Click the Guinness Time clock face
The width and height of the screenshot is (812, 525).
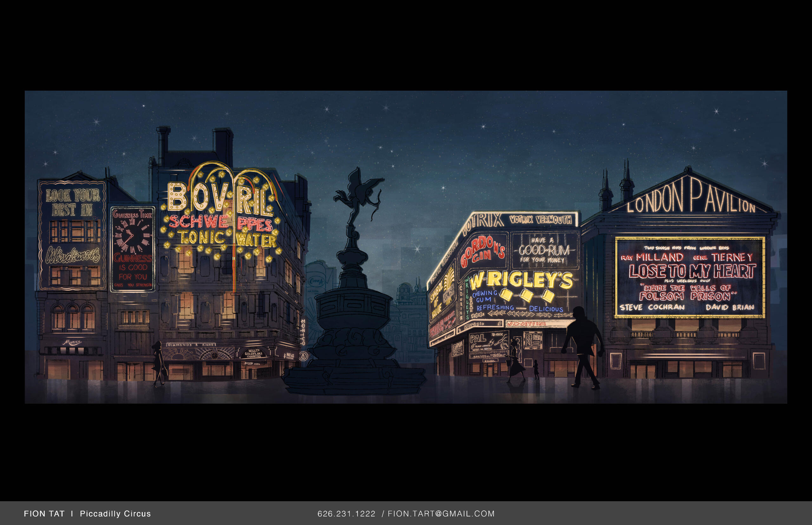[132, 236]
